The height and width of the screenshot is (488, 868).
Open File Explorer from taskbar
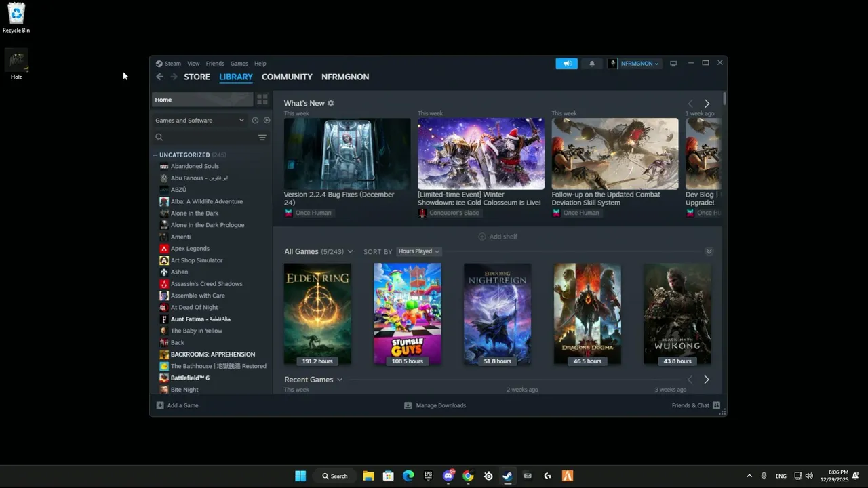point(368,476)
